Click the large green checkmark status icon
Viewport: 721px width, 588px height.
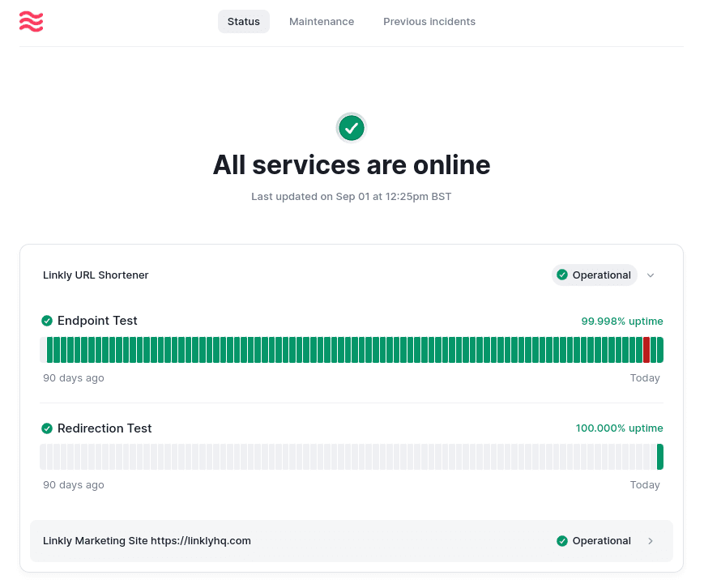click(x=351, y=127)
